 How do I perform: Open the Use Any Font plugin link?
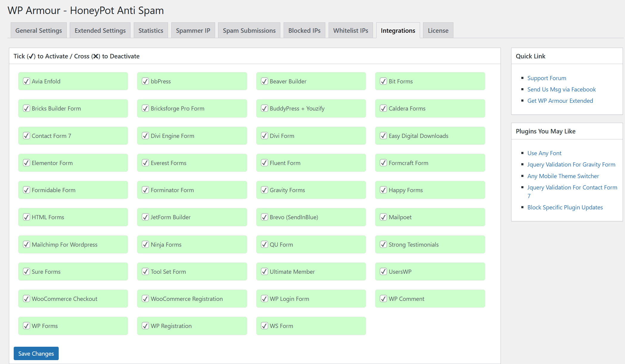tap(544, 153)
